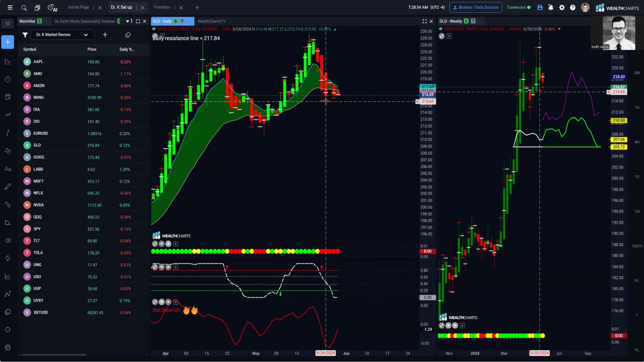
Task: Click the refresh icon in sidebar
Action: pyautogui.click(x=8, y=258)
